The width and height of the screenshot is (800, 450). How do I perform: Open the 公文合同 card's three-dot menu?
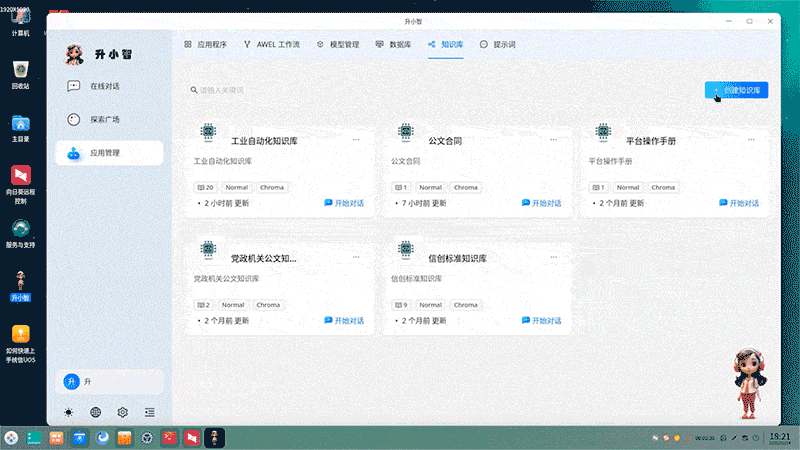[553, 140]
